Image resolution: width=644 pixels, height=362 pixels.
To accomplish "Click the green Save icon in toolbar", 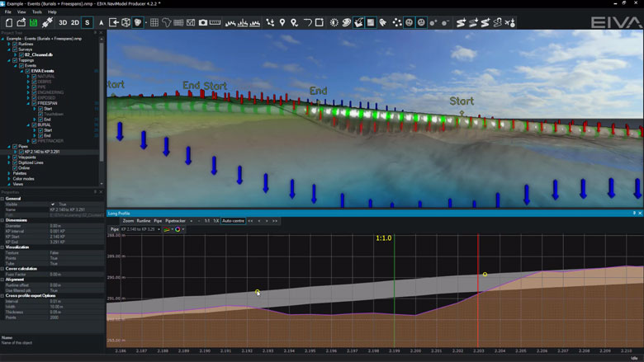I will [x=34, y=22].
